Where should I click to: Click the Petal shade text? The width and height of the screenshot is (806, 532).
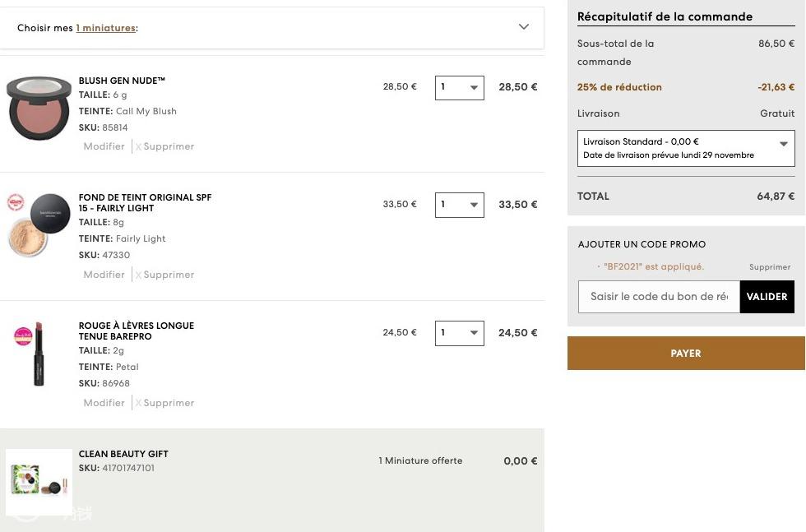coord(127,367)
